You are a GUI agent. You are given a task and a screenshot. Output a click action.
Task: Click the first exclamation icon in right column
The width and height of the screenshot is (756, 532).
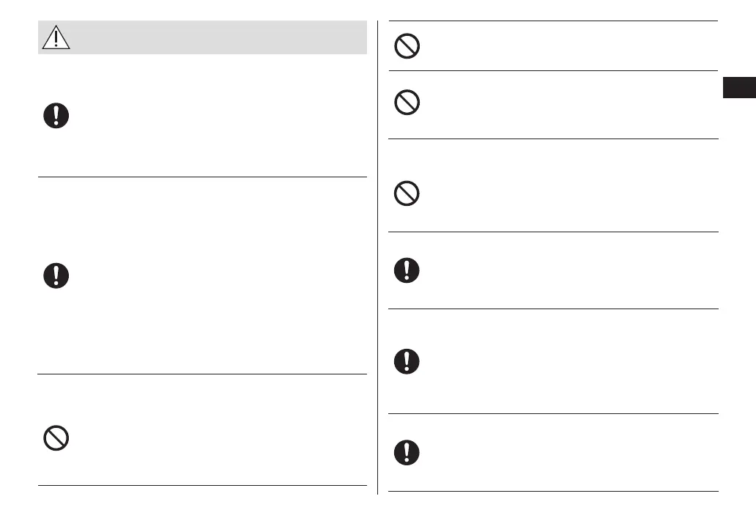(x=407, y=271)
